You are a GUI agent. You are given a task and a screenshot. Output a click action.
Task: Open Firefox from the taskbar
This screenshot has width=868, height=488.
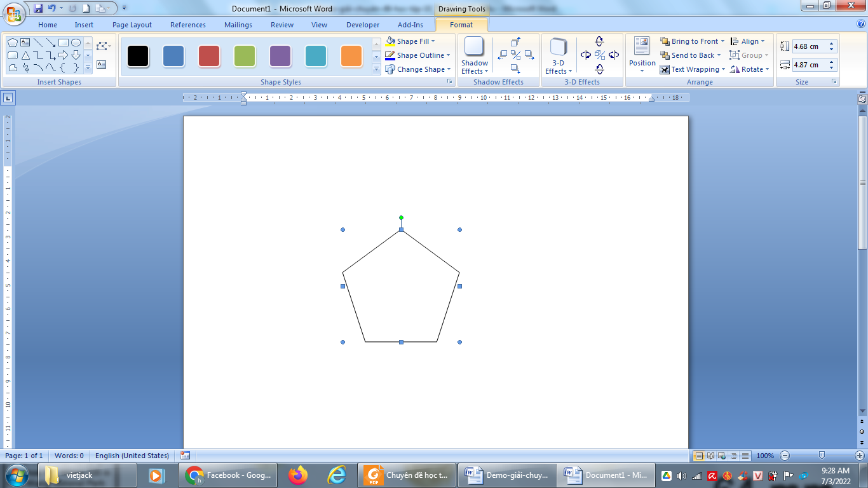pos(297,475)
